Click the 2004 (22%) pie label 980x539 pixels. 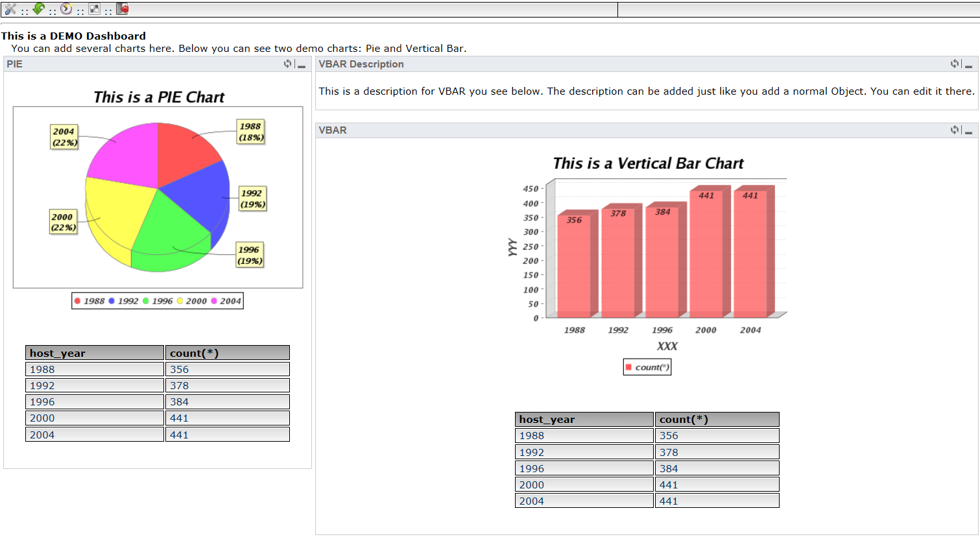(64, 137)
